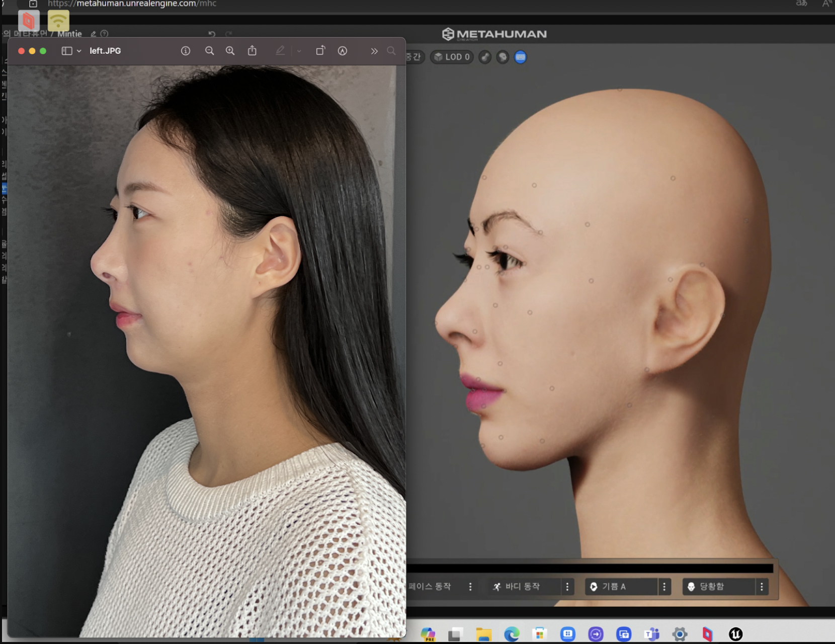Select the 바디 동작 animation button
Screen dimensions: 835x644
click(525, 587)
